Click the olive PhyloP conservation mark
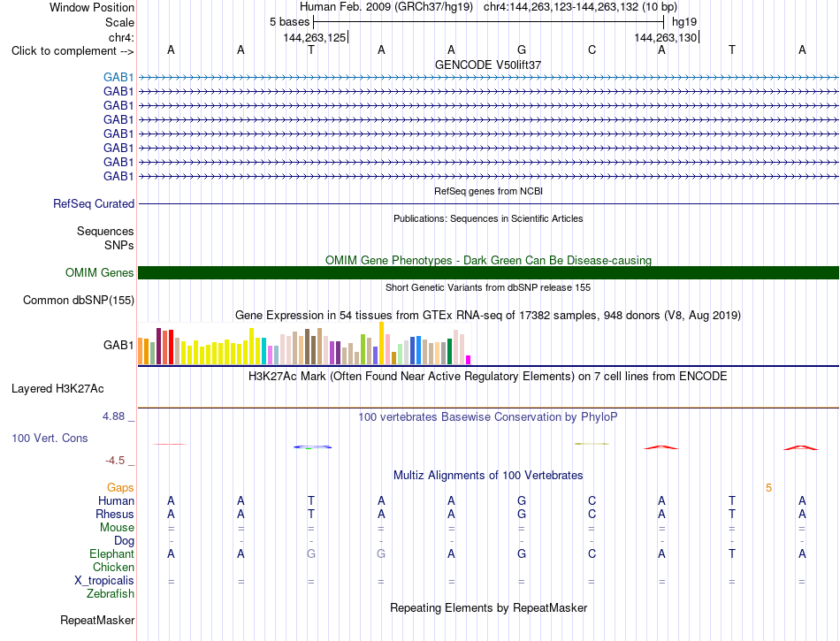 tap(592, 444)
